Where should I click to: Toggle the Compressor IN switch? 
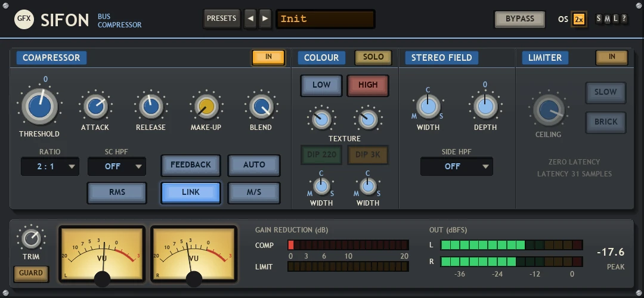[268, 57]
